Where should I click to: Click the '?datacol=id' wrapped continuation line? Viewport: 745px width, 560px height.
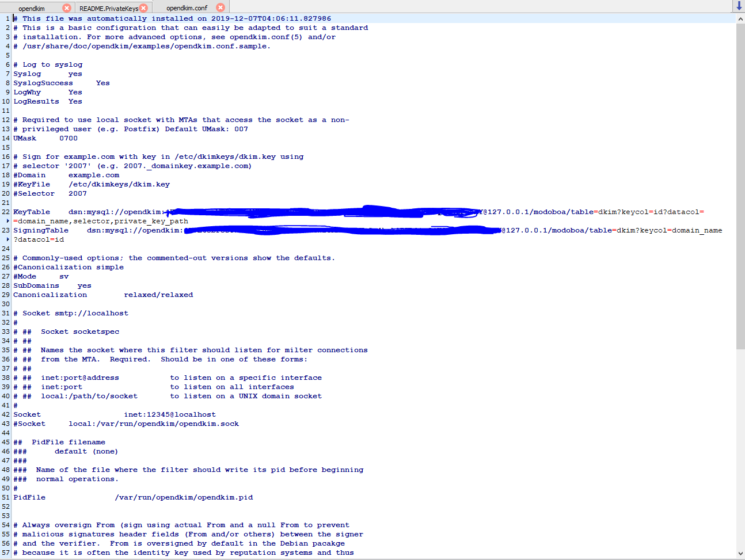tap(39, 239)
